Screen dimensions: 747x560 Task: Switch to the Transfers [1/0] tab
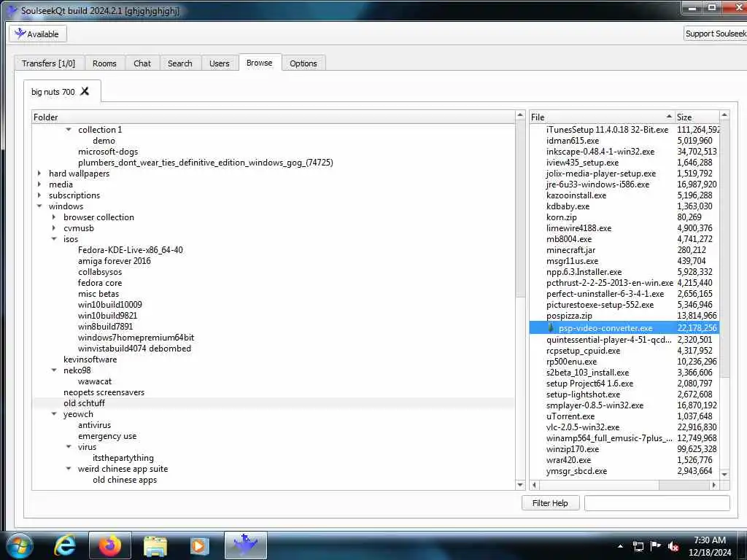click(x=49, y=63)
